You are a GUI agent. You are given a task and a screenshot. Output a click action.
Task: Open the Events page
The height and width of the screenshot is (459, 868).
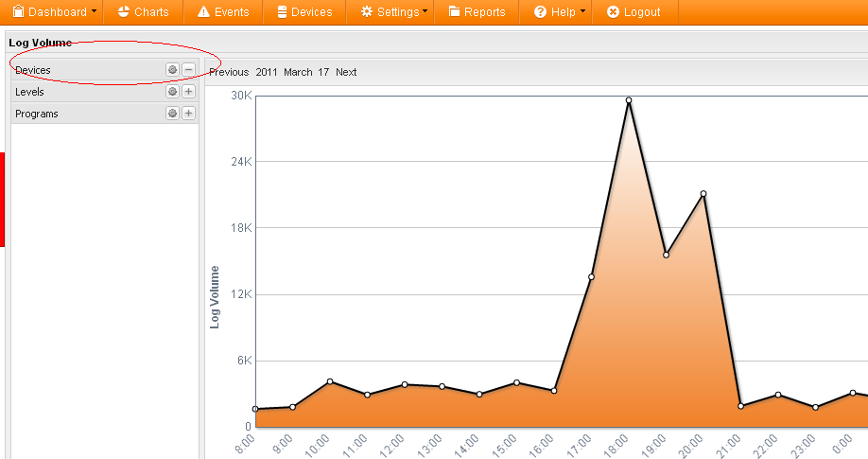(x=223, y=12)
